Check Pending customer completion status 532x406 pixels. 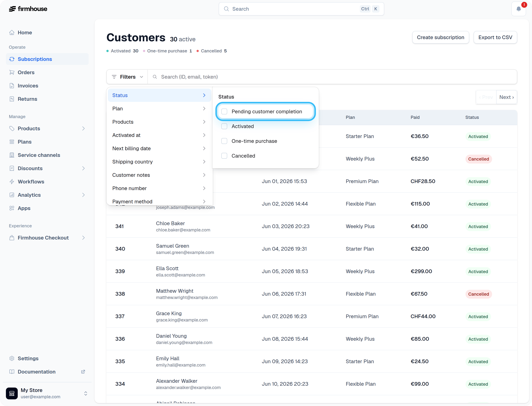click(224, 111)
